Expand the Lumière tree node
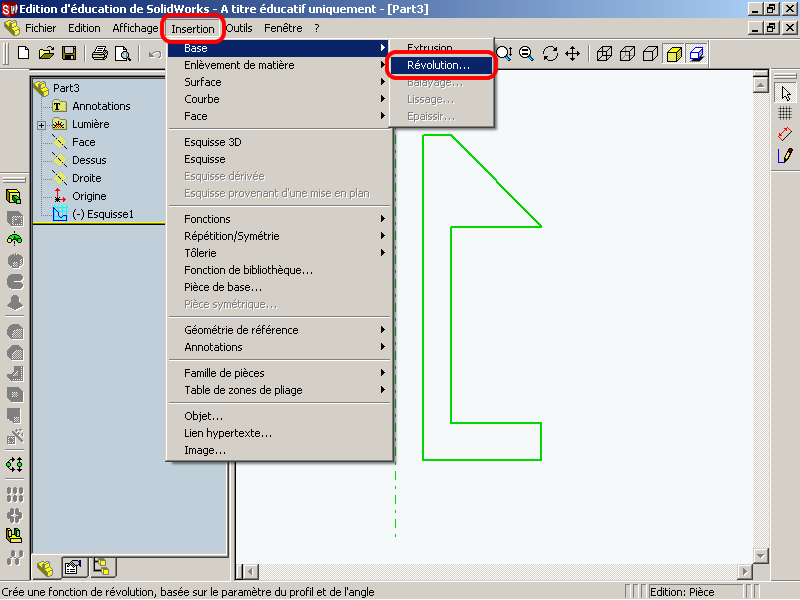This screenshot has height=600, width=800. tap(42, 125)
